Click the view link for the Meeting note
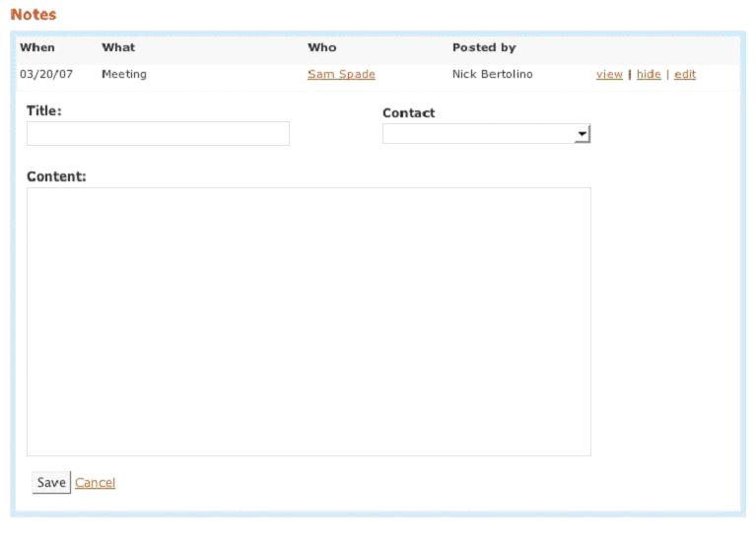Image resolution: width=756 pixels, height=551 pixels. (x=609, y=74)
